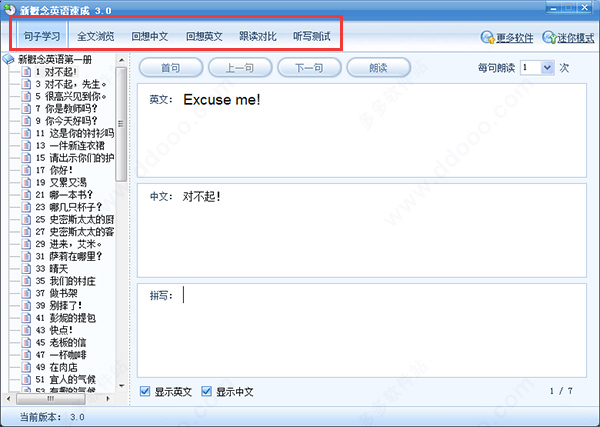The width and height of the screenshot is (600, 427).
Task: Click the English sentence 'Excuse me!'
Action: tap(222, 99)
